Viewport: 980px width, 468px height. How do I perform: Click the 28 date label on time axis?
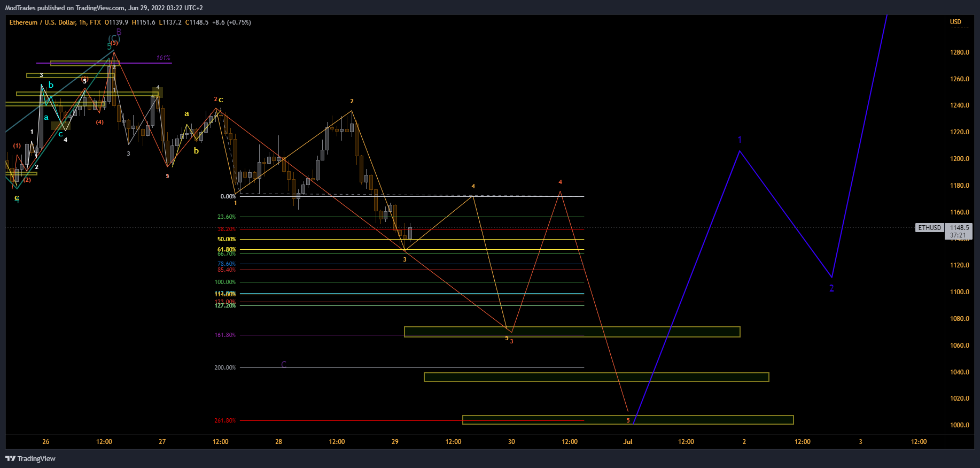279,442
